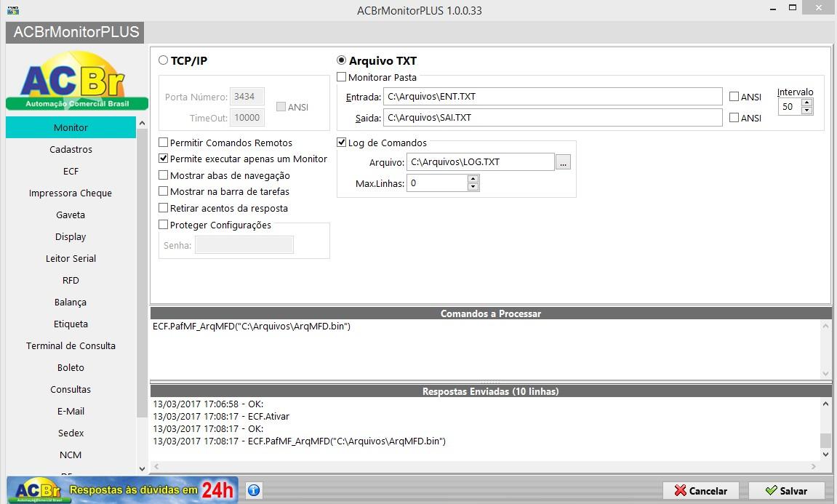Click the Cancelar button
Viewport: 837px width, 504px height.
pyautogui.click(x=701, y=491)
